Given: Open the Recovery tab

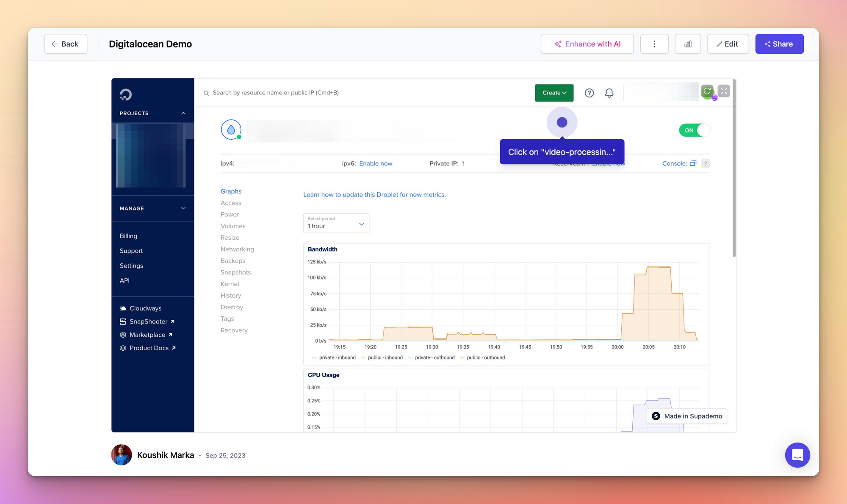Looking at the screenshot, I should [x=234, y=330].
